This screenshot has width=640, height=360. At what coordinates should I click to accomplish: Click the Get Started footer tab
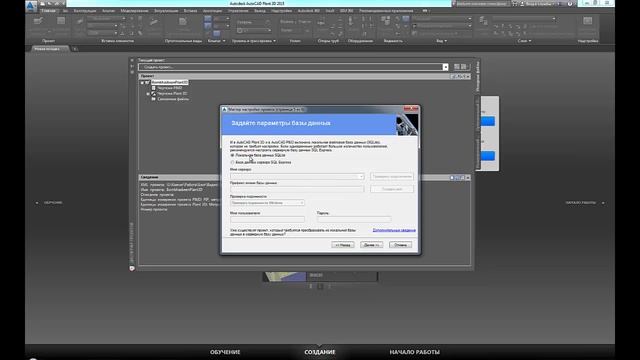click(x=414, y=352)
